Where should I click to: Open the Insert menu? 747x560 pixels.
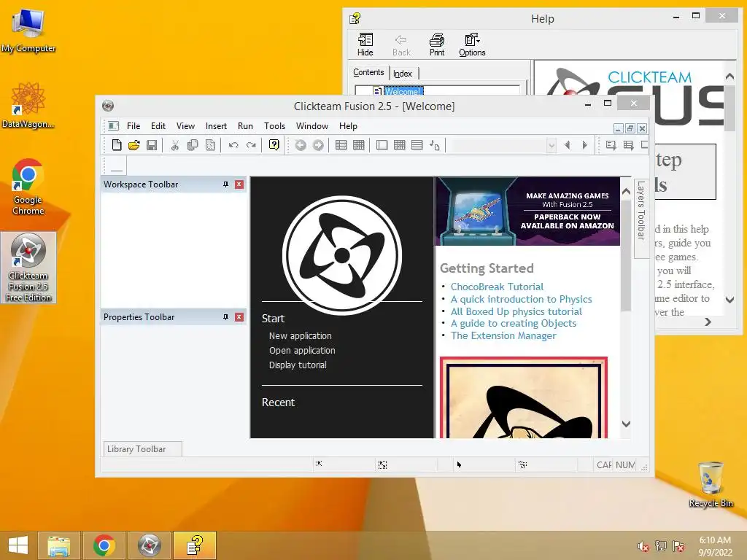(x=216, y=125)
